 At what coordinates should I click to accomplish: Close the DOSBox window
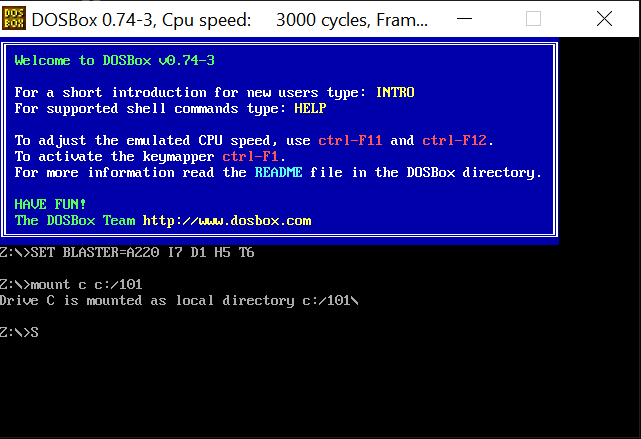604,18
